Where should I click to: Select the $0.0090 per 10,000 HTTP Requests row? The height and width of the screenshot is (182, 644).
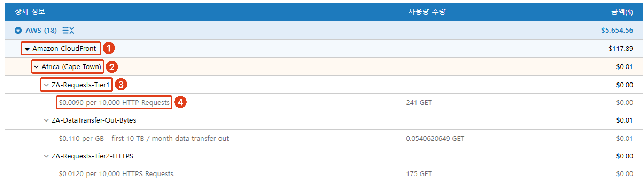click(114, 103)
